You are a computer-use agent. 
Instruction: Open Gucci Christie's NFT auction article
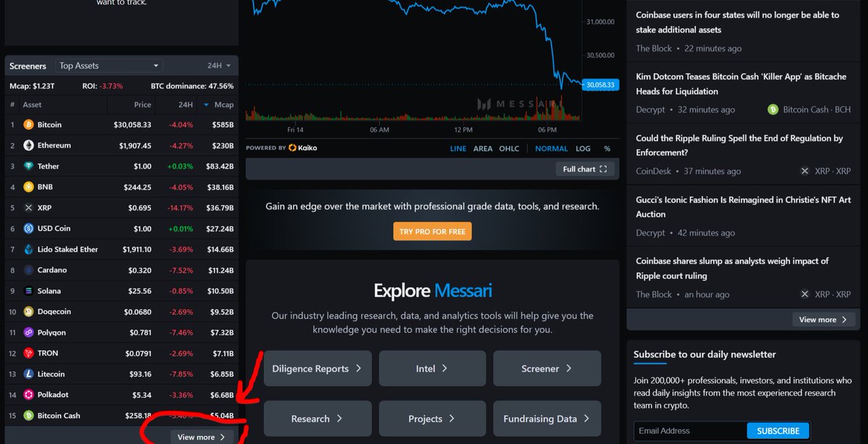(743, 207)
